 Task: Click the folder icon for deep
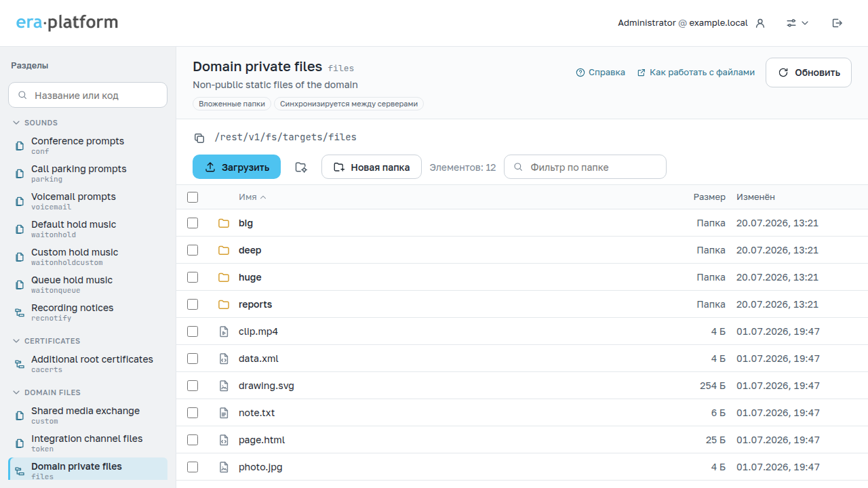(x=224, y=250)
